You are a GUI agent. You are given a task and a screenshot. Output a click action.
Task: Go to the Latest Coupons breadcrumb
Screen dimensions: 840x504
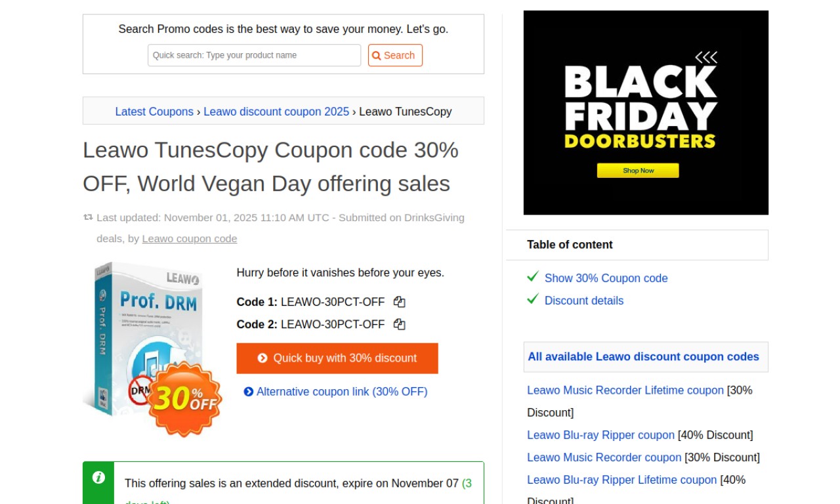click(x=154, y=112)
